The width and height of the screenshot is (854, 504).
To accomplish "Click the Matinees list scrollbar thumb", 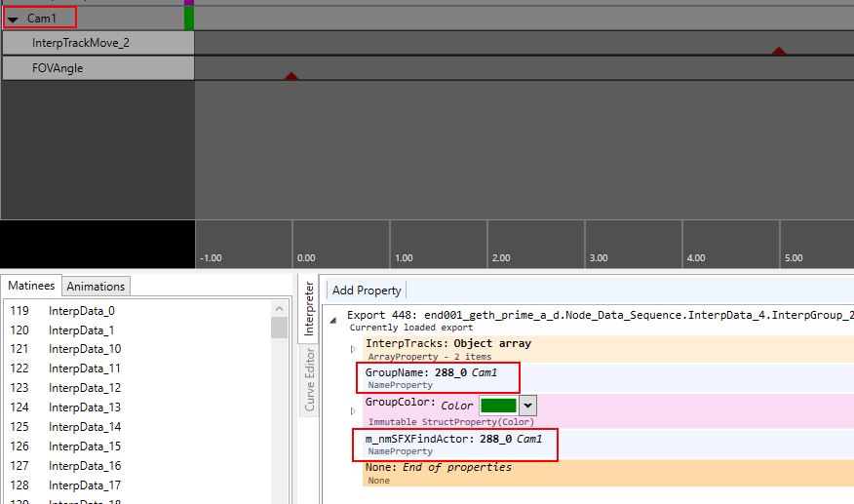I will pyautogui.click(x=279, y=328).
